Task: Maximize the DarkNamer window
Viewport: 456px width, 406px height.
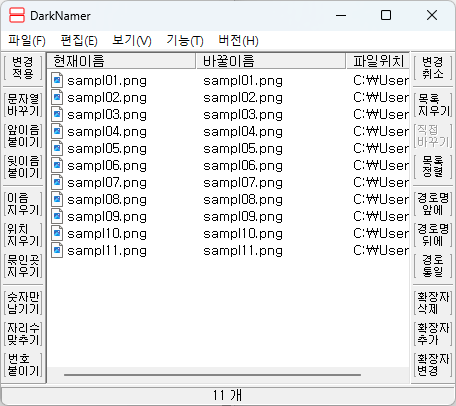Action: pyautogui.click(x=386, y=15)
